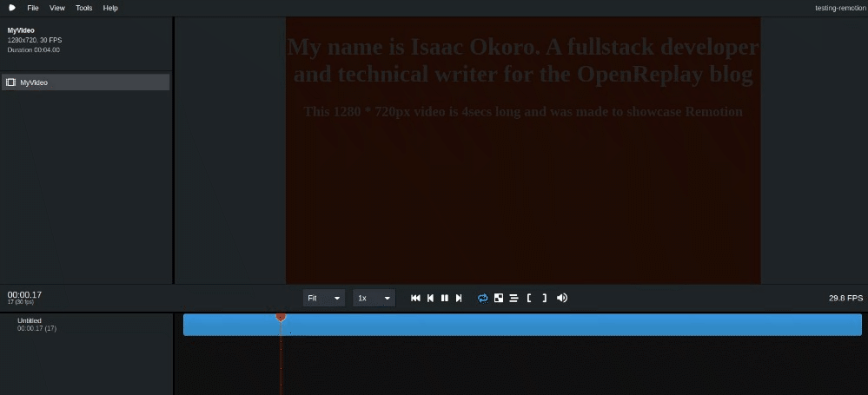Click the 00:00.17 (17) track time text

click(36, 328)
